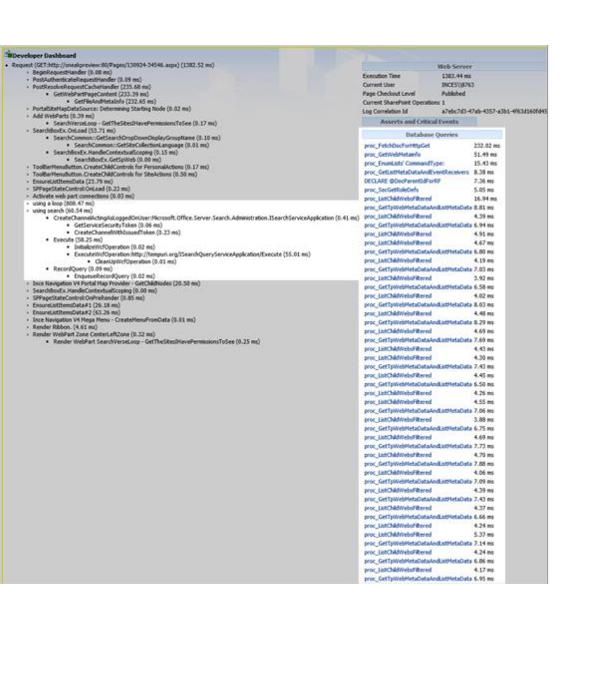This screenshot has height=698, width=616.
Task: Click PortalSiteMapDataSource Determining Starting Node entry
Action: tap(112, 109)
